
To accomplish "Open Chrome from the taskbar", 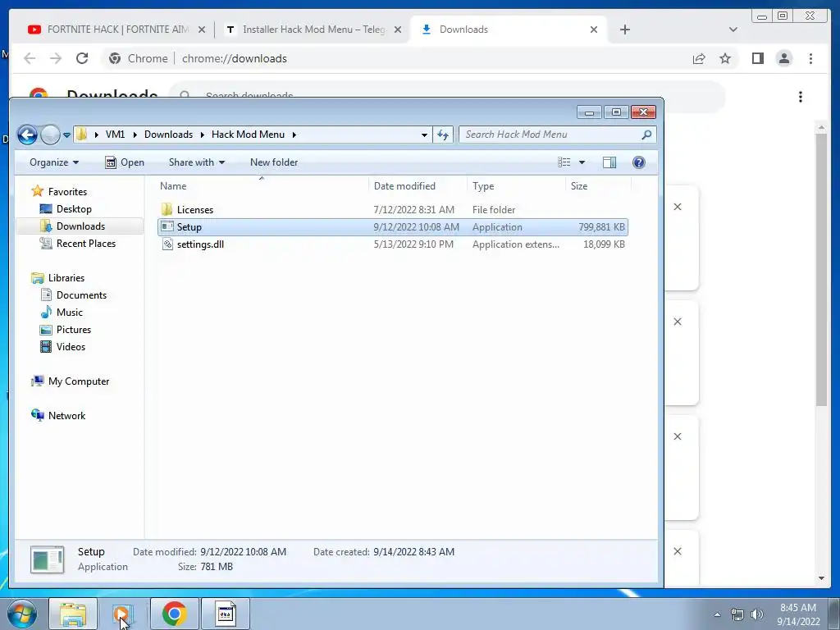I will pos(174,614).
